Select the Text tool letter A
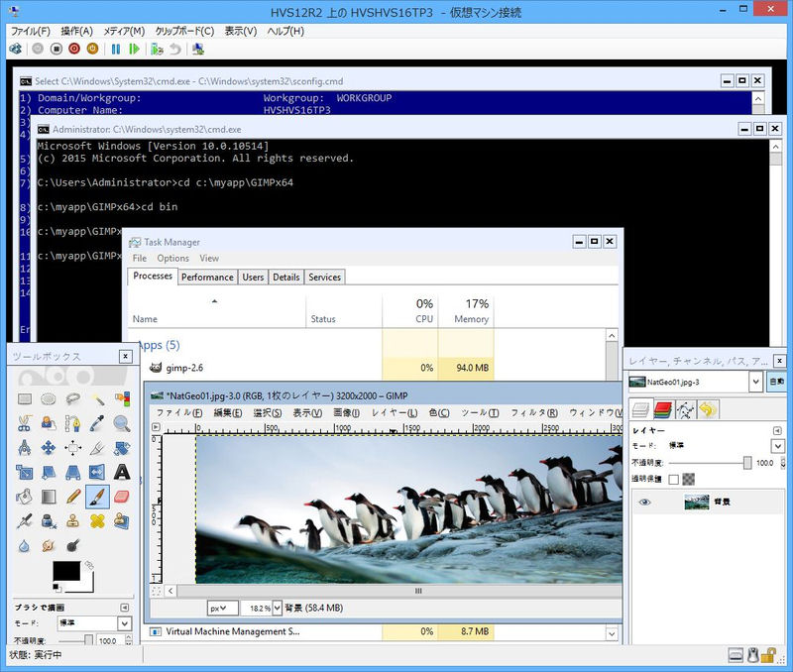 [x=122, y=472]
